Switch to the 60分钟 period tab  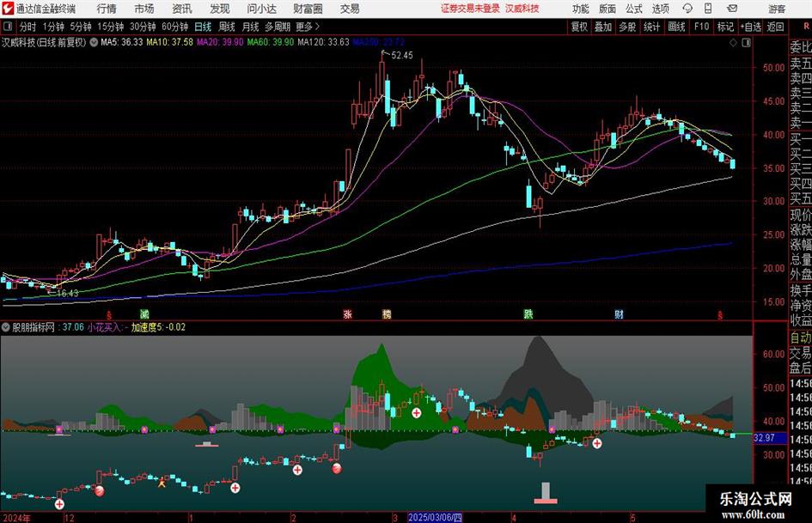(175, 27)
